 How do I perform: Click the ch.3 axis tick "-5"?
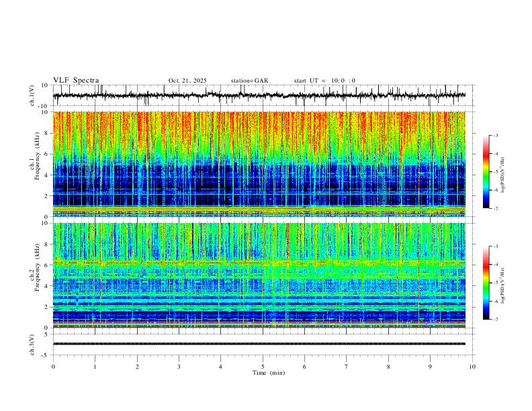pyautogui.click(x=45, y=355)
